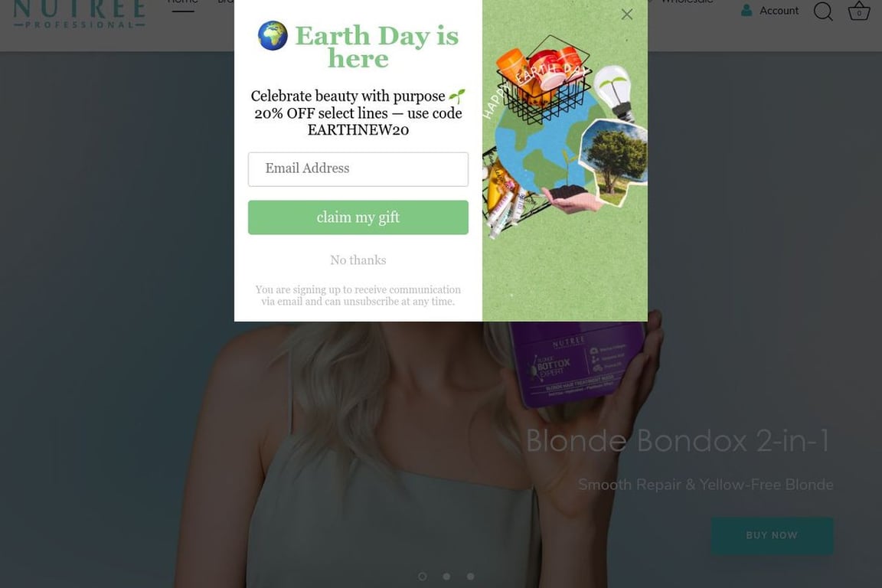Open the shopping basket icon
The height and width of the screenshot is (588, 882).
click(858, 11)
